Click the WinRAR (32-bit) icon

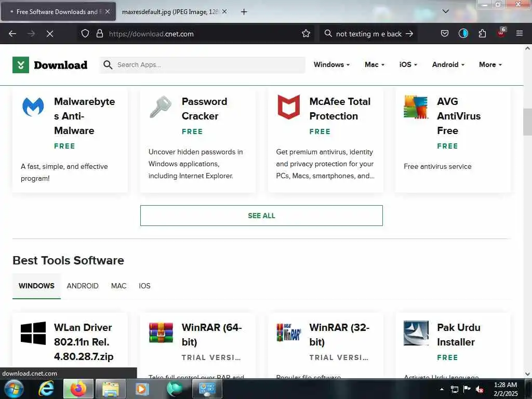click(x=289, y=332)
